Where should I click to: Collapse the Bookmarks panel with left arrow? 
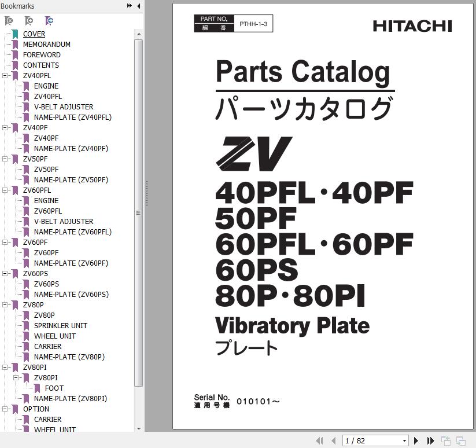point(139,6)
